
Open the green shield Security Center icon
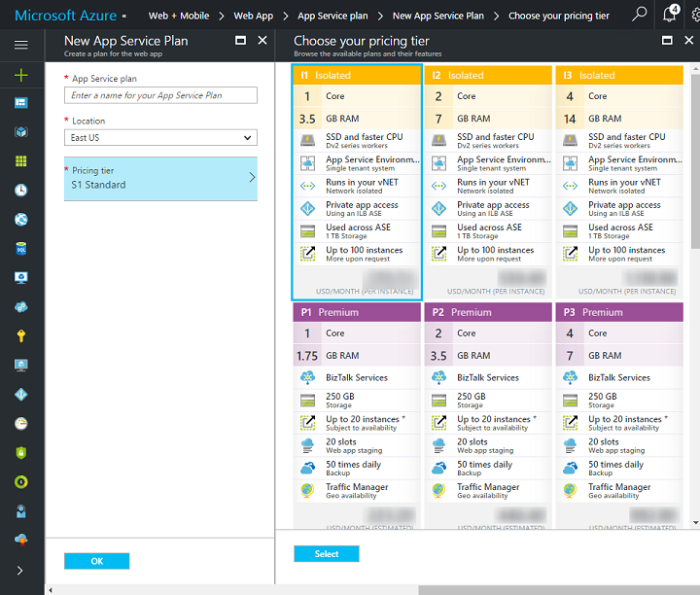(21, 453)
